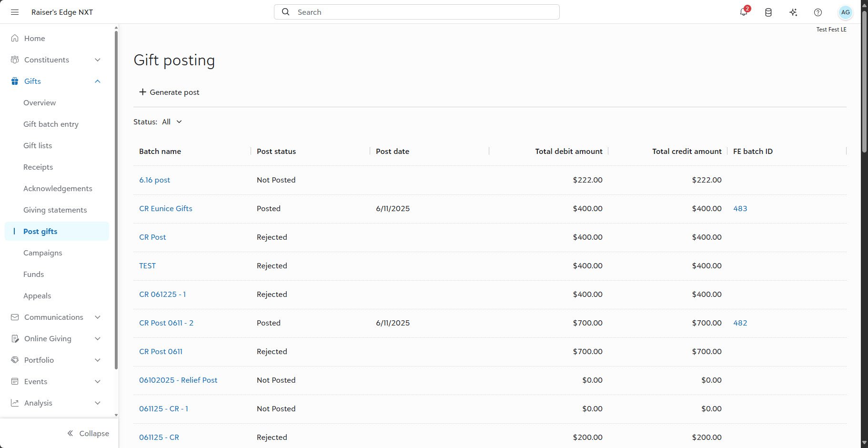Go to Gifts Overview
The height and width of the screenshot is (448, 868).
40,102
